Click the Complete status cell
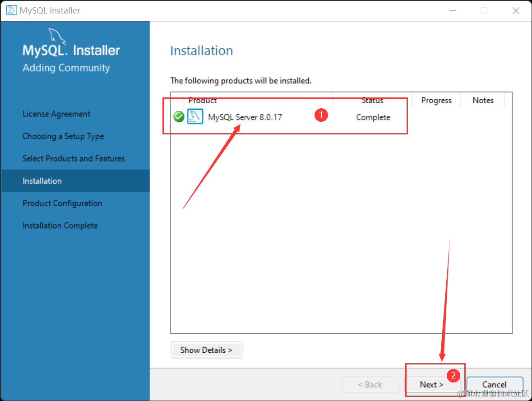Screen dimensions: 532x401 coord(373,117)
